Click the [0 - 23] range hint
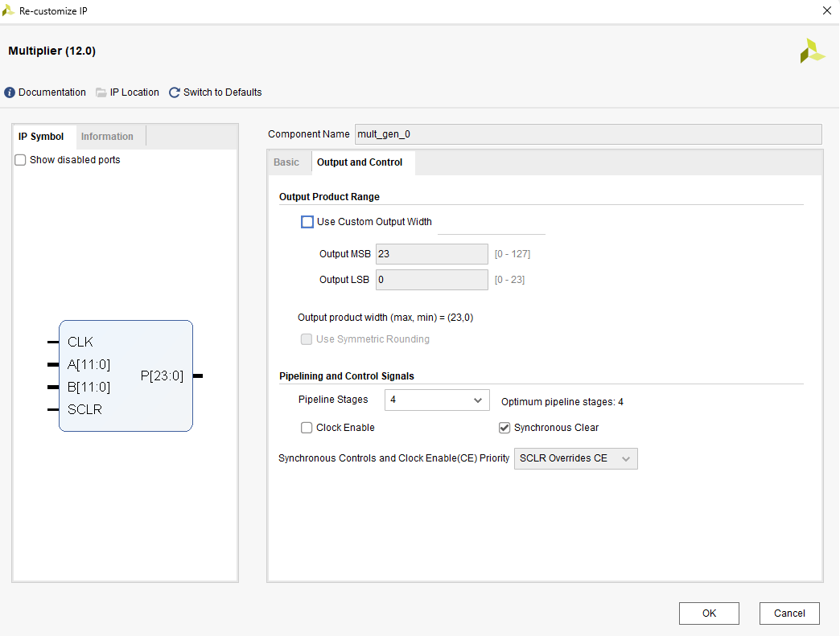This screenshot has height=636, width=840. pos(509,280)
